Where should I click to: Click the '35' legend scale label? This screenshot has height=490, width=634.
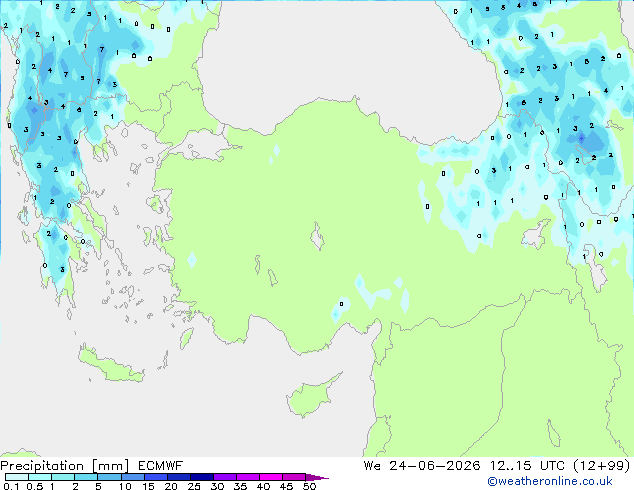[240, 486]
